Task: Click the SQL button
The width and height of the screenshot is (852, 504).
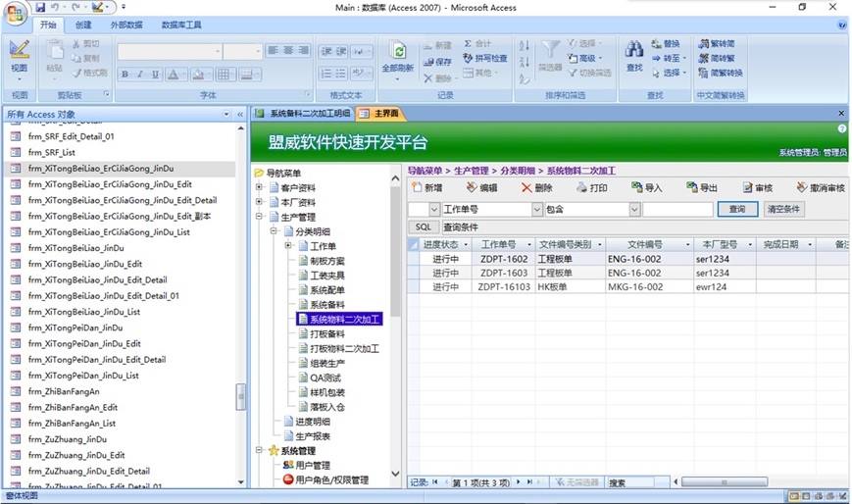Action: pos(424,227)
